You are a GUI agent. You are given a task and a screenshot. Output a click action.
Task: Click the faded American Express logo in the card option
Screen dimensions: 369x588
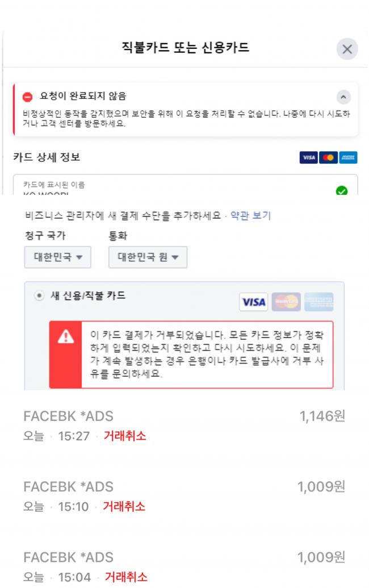[x=318, y=302]
